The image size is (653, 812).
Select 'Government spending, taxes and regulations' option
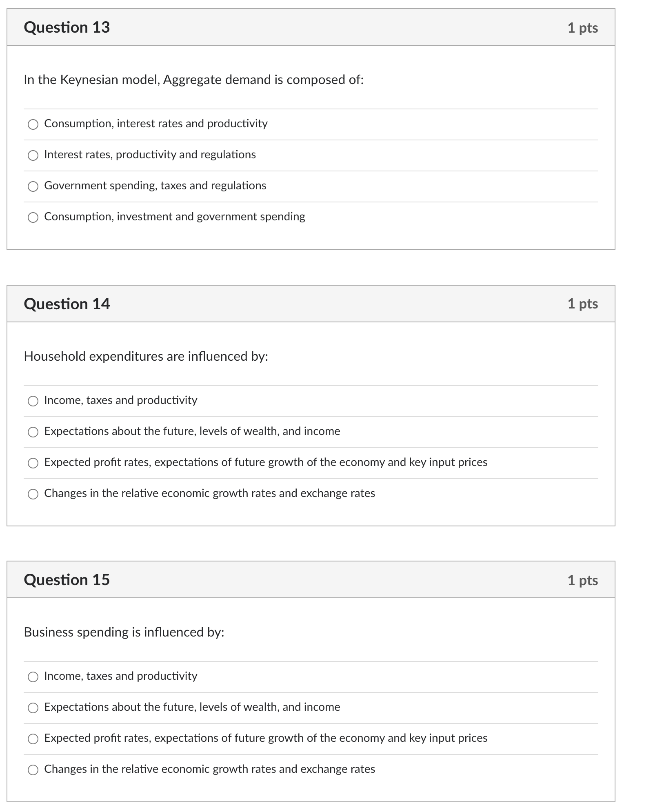(33, 186)
